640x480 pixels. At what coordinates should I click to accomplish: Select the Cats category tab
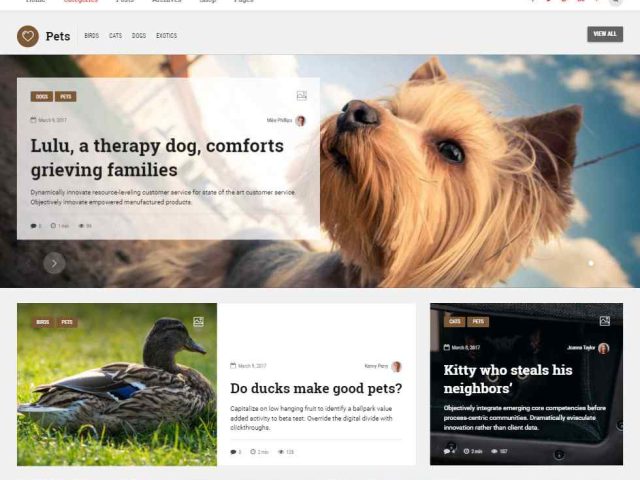coord(116,36)
